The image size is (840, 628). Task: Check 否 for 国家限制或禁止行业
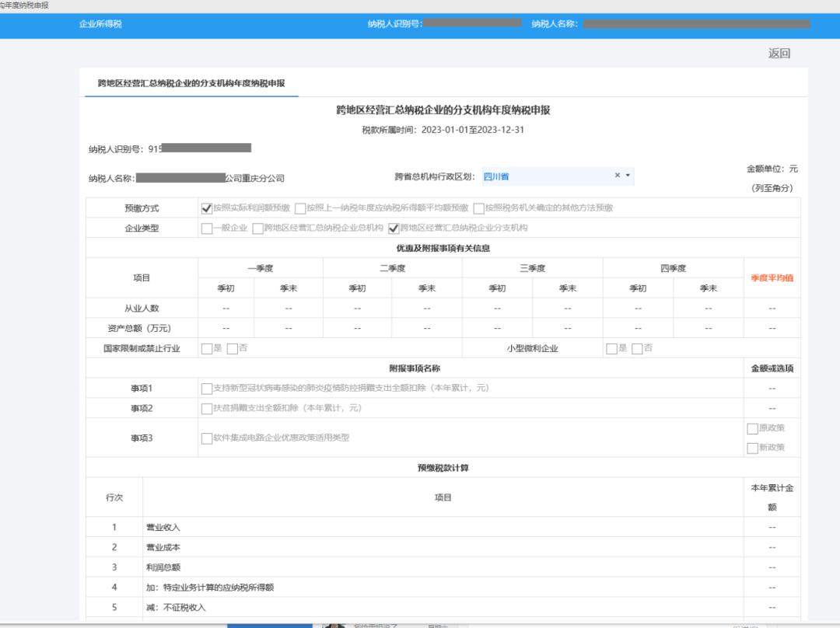click(233, 348)
